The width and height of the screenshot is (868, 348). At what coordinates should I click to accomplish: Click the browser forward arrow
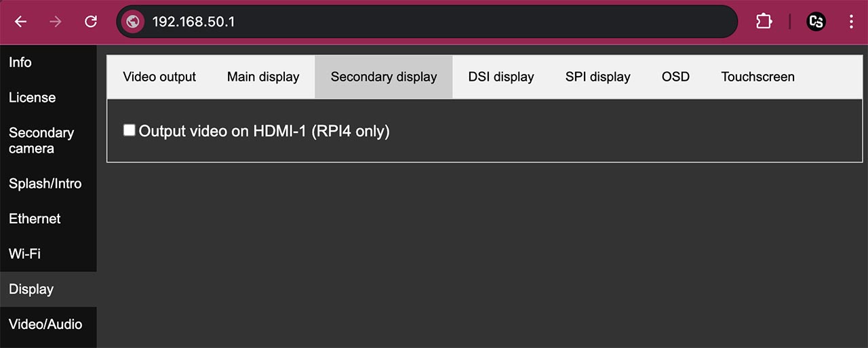tap(56, 22)
